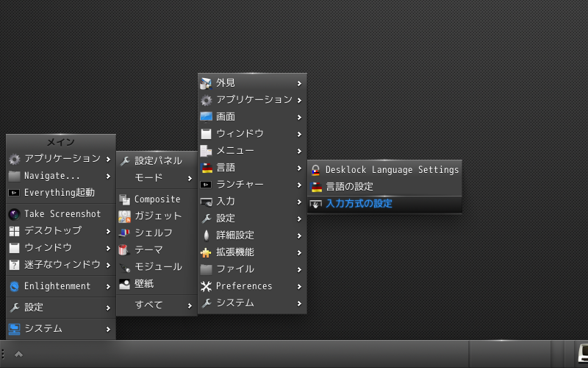Open the 言語の設定 menu entry
The width and height of the screenshot is (588, 368).
(x=384, y=187)
